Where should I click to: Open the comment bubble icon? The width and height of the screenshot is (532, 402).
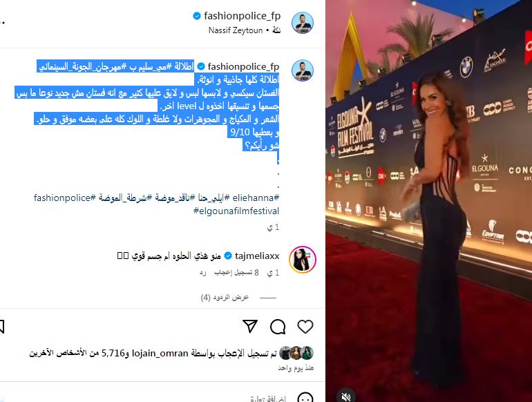click(x=278, y=327)
